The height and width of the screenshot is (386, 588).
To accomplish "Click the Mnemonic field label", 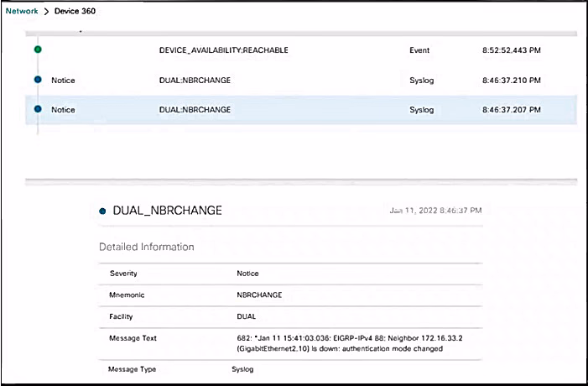I will (x=127, y=295).
